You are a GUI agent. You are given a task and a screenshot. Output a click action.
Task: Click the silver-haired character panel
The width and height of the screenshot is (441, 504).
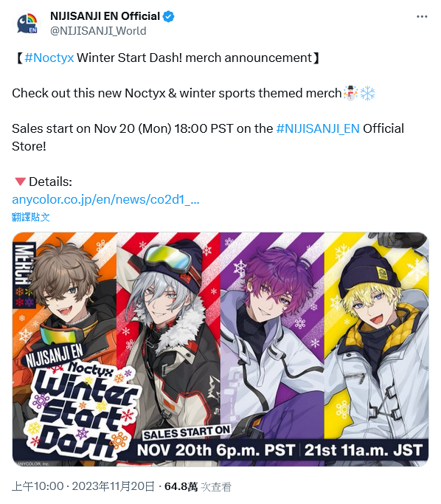click(168, 334)
